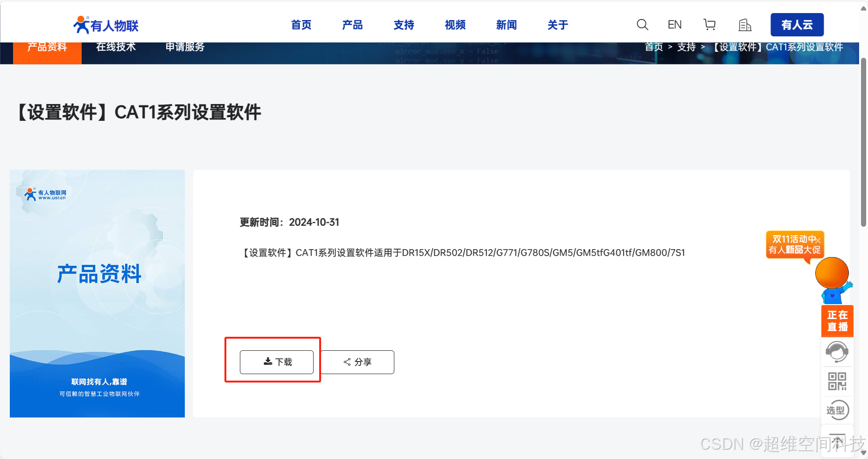
Task: Select the 申请服务 tab
Action: (x=185, y=47)
